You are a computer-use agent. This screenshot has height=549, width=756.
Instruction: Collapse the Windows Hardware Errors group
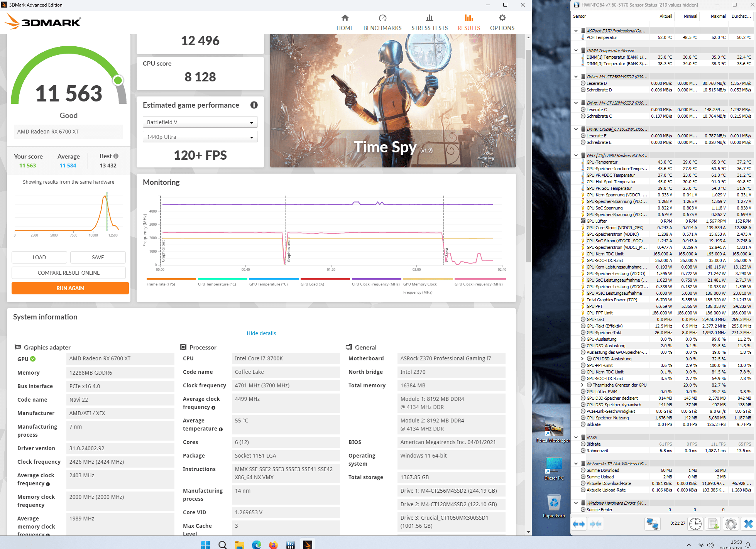point(576,503)
